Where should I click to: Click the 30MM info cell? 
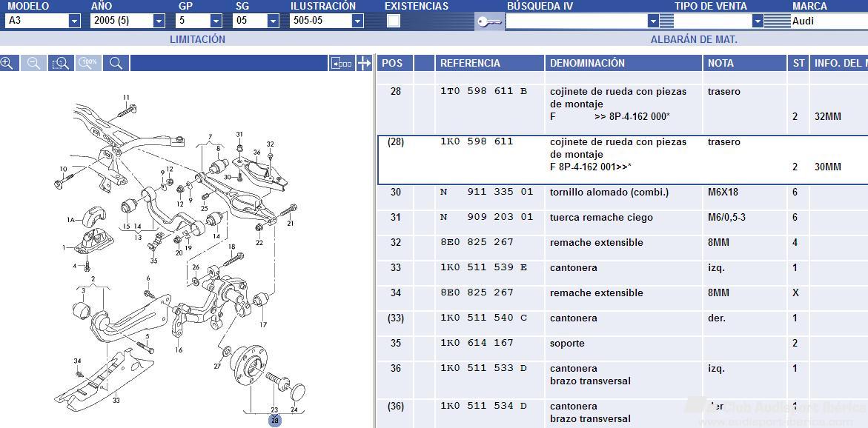click(827, 167)
